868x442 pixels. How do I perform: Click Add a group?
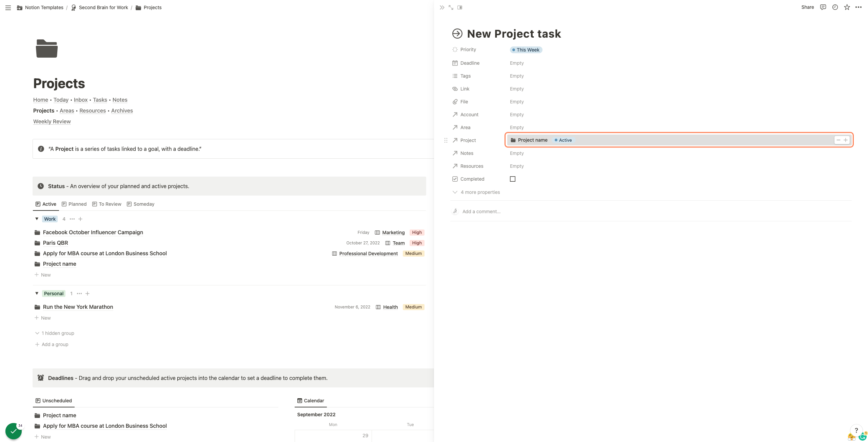52,344
